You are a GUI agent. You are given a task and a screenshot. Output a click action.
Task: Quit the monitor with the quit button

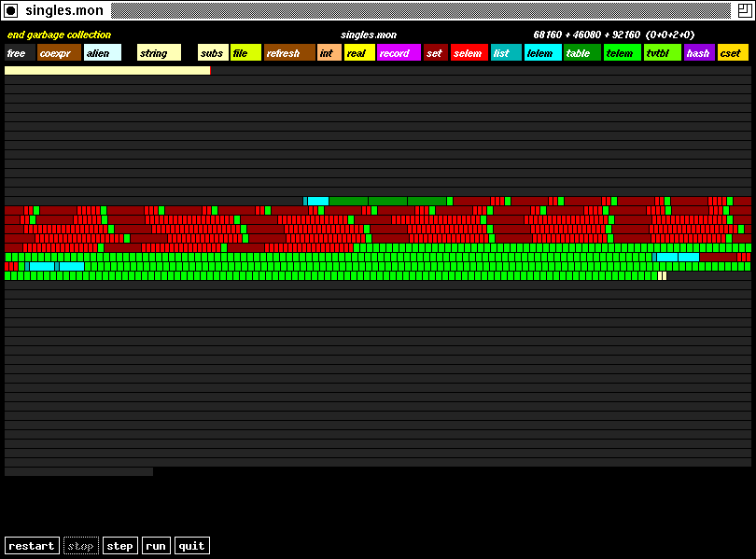point(191,546)
